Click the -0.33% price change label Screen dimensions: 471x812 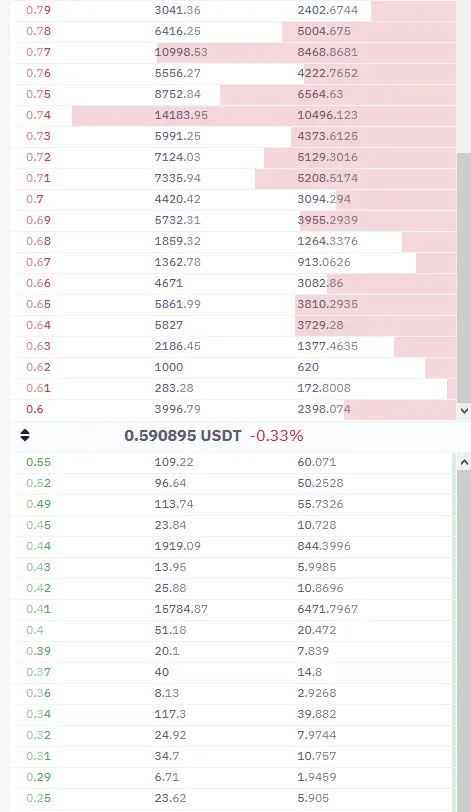pos(276,436)
